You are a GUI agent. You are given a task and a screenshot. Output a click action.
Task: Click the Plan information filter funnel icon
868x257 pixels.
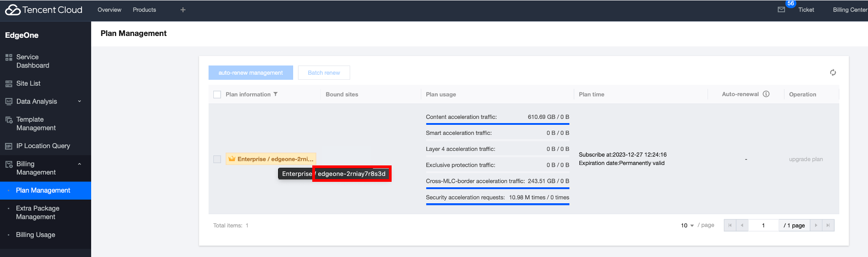(x=275, y=94)
